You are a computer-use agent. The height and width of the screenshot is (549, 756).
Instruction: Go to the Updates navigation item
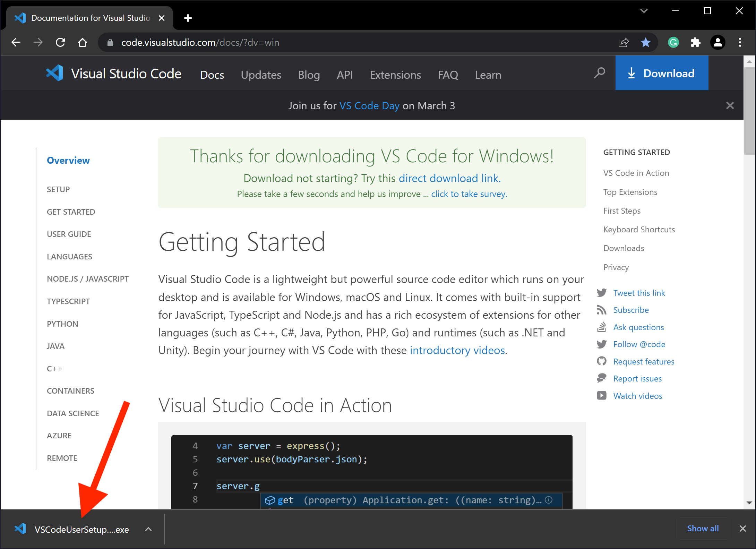point(261,75)
